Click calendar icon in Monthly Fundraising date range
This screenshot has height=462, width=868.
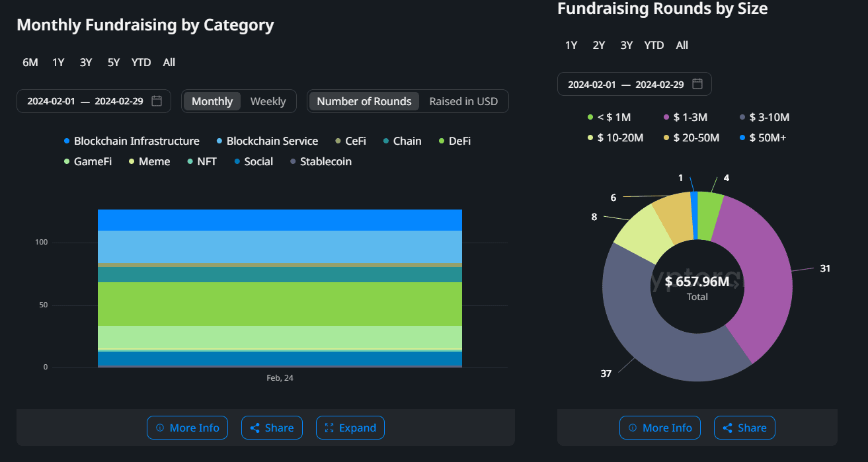click(157, 101)
